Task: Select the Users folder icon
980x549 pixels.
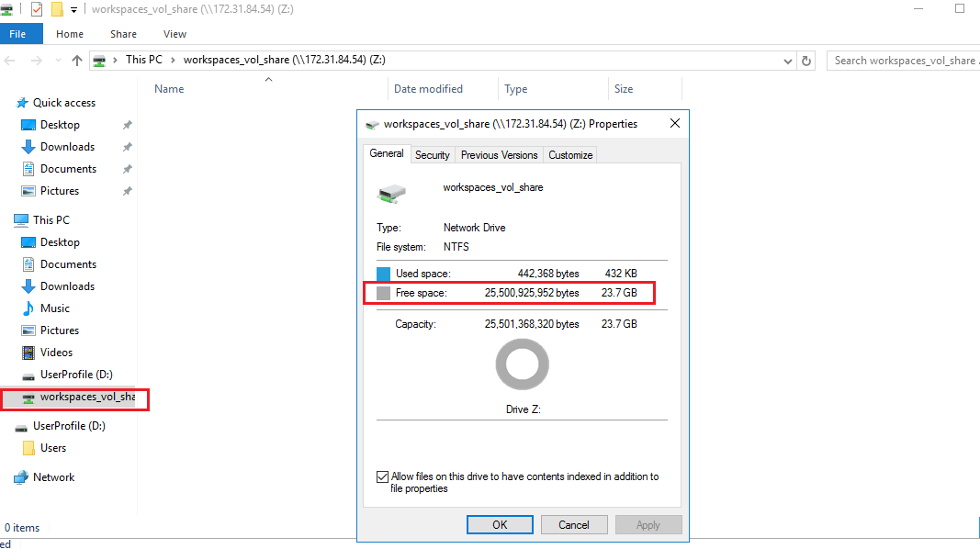Action: (x=28, y=448)
